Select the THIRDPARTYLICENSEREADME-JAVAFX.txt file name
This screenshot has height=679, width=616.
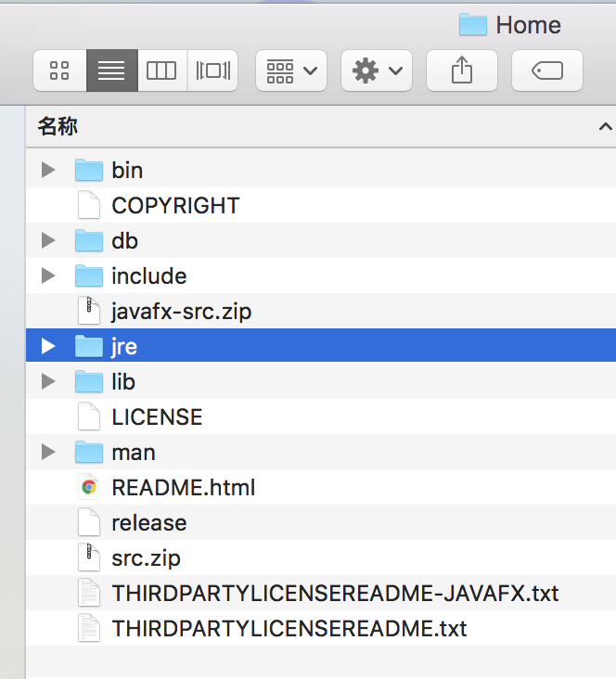[335, 594]
